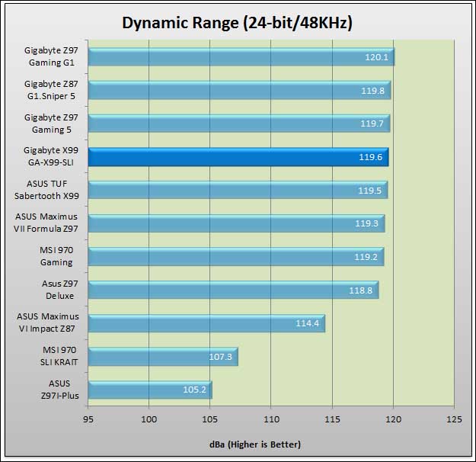Click the 120.1 bar value
This screenshot has width=476, height=462.
376,57
